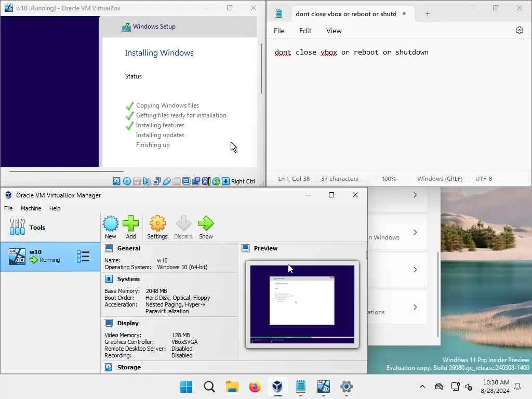Click the VirtualBox Manager details scrollbar
Viewport: 532px width, 399px height.
pos(366,255)
